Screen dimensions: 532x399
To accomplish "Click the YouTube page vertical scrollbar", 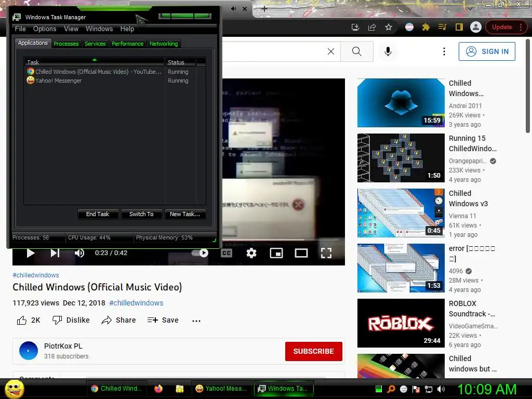I will coord(528,87).
